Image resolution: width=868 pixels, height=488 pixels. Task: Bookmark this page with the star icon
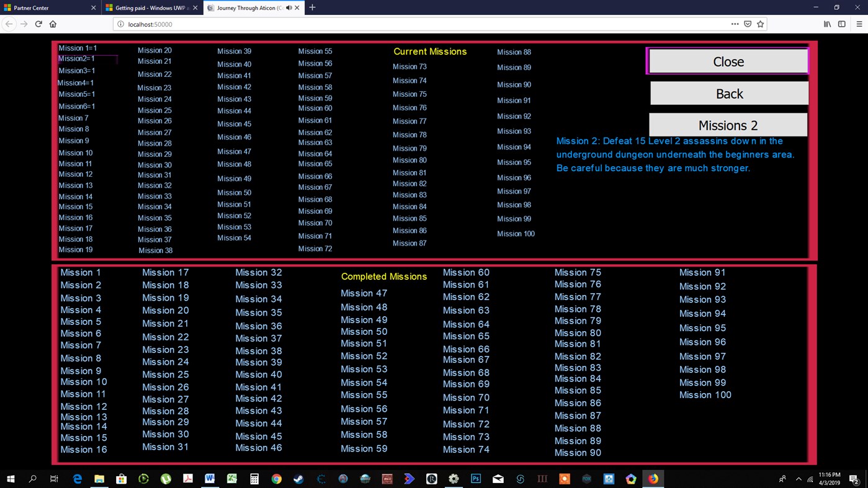coord(761,24)
